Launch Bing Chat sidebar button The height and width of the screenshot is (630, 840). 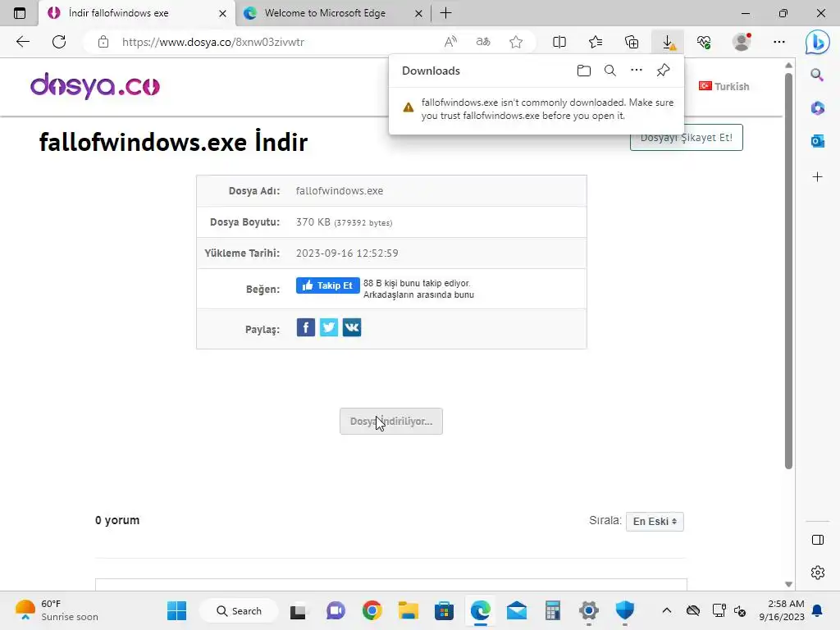(x=817, y=43)
